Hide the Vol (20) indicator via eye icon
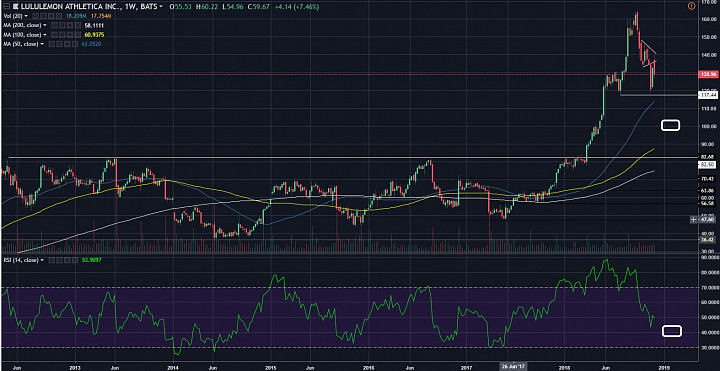This screenshot has height=371, width=720. point(36,16)
